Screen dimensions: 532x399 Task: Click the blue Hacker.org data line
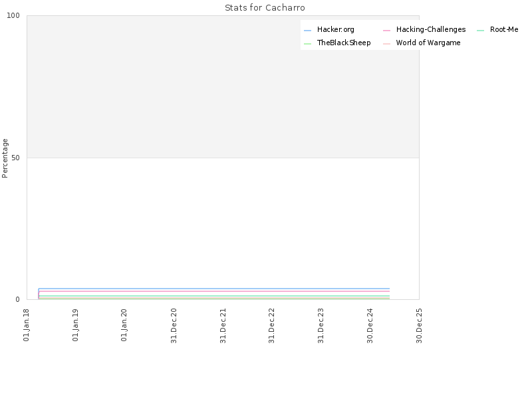(x=213, y=289)
